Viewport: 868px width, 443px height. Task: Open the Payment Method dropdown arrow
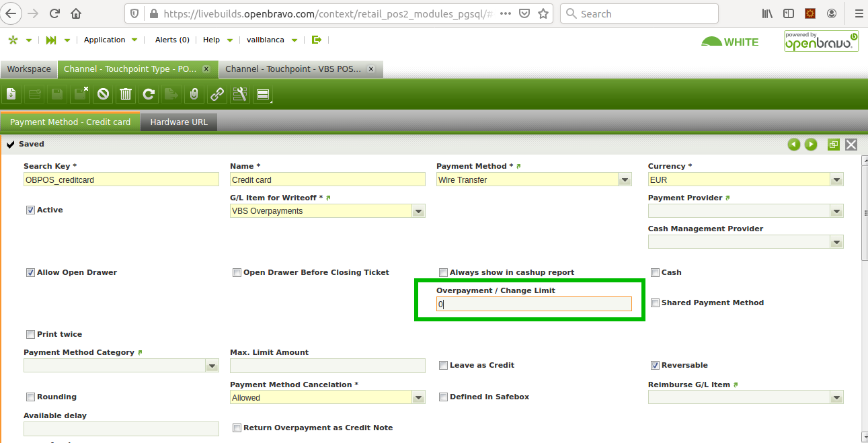pyautogui.click(x=625, y=180)
